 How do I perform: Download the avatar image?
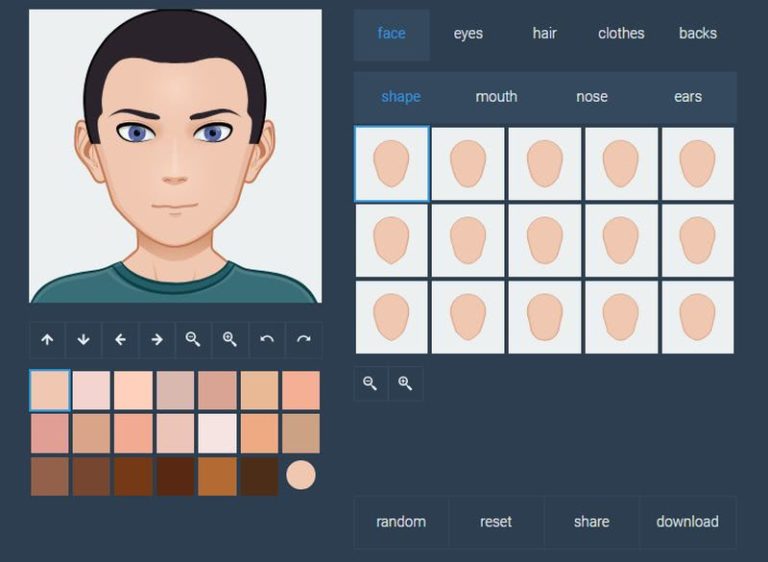click(x=688, y=522)
